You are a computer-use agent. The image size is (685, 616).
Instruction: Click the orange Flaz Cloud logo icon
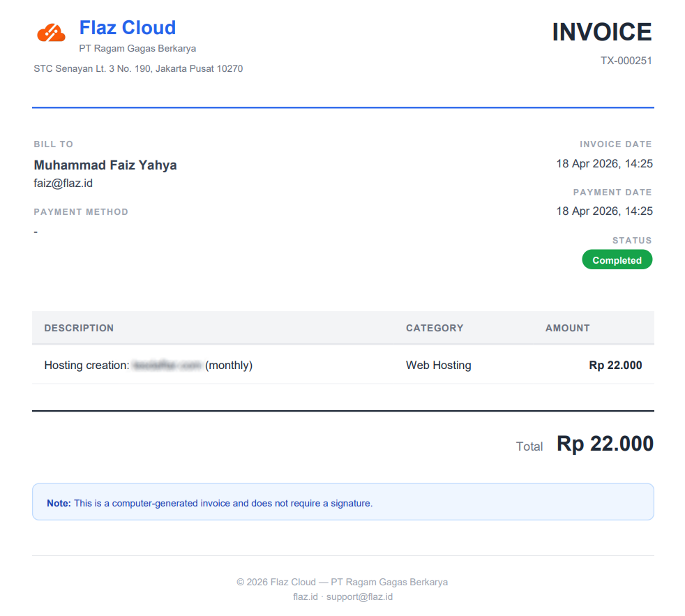51,33
